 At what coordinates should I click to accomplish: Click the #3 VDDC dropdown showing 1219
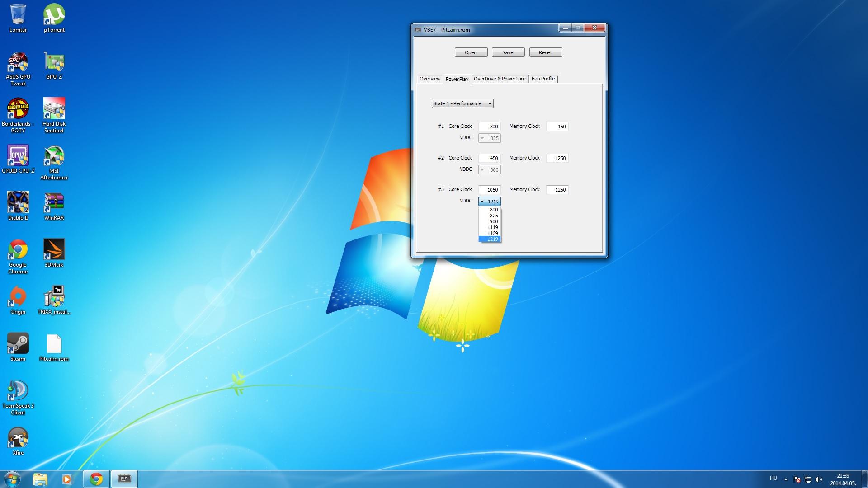[490, 202]
